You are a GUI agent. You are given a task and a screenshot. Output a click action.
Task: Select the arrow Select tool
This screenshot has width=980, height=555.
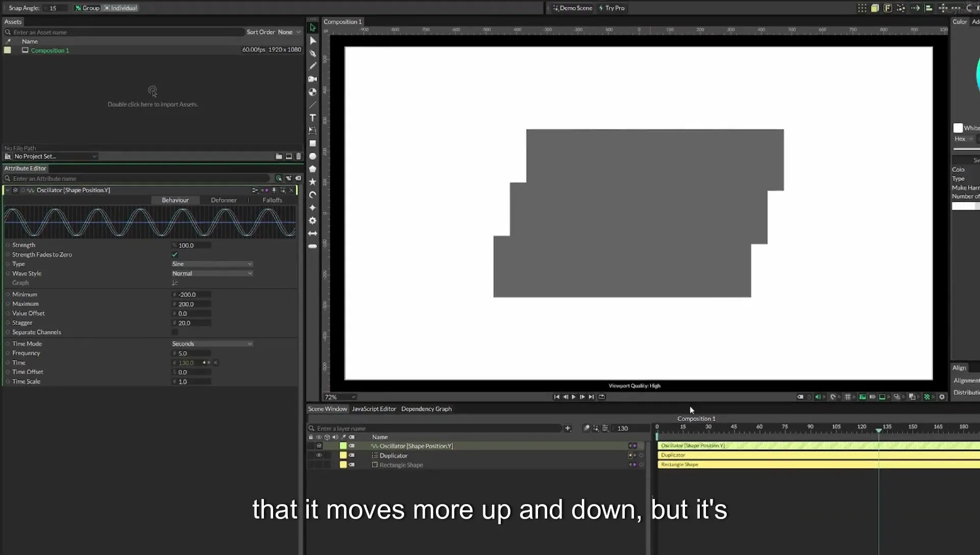[313, 28]
